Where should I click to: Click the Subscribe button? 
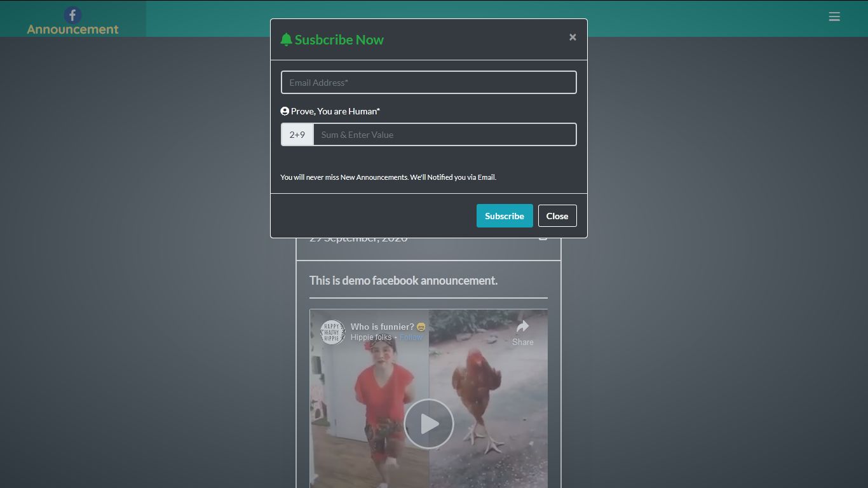(504, 215)
